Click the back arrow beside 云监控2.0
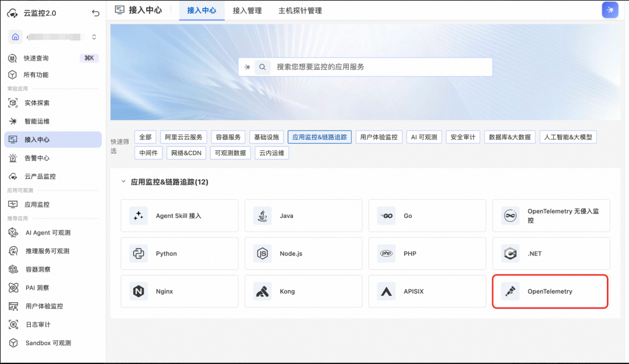 (x=96, y=13)
